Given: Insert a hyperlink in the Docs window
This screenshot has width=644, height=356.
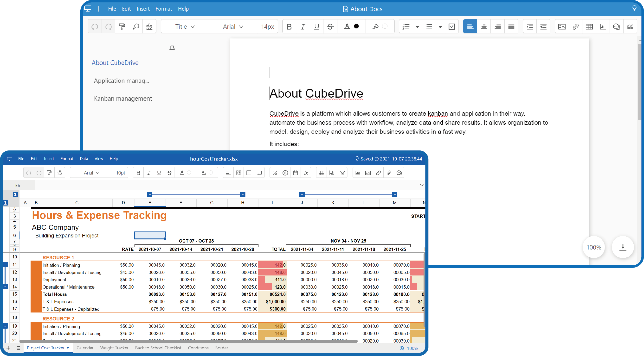Looking at the screenshot, I should coord(575,26).
